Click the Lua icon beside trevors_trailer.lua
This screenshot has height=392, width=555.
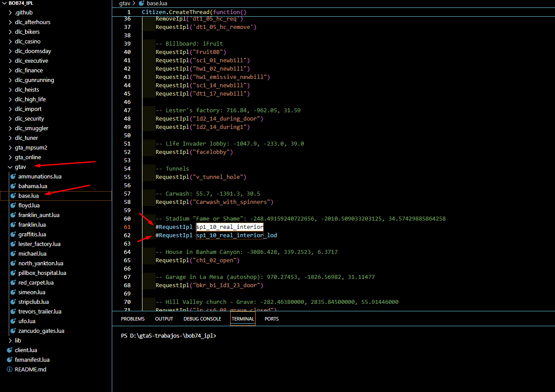tap(13, 311)
